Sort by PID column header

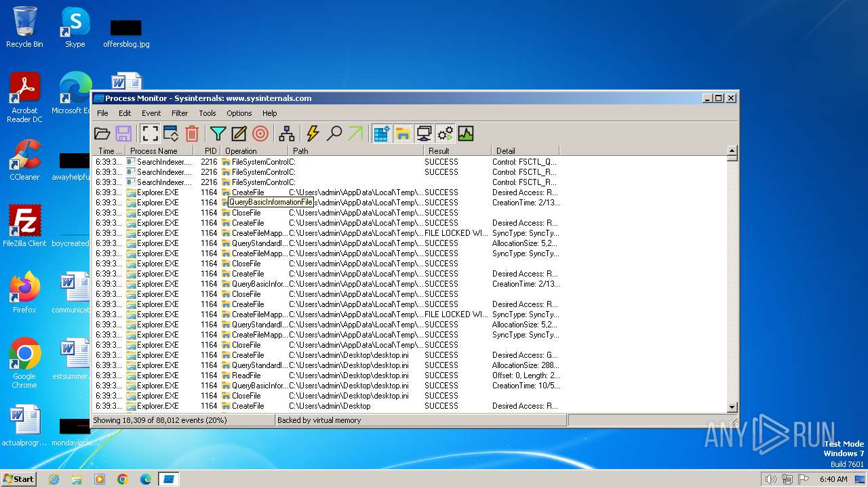point(207,150)
